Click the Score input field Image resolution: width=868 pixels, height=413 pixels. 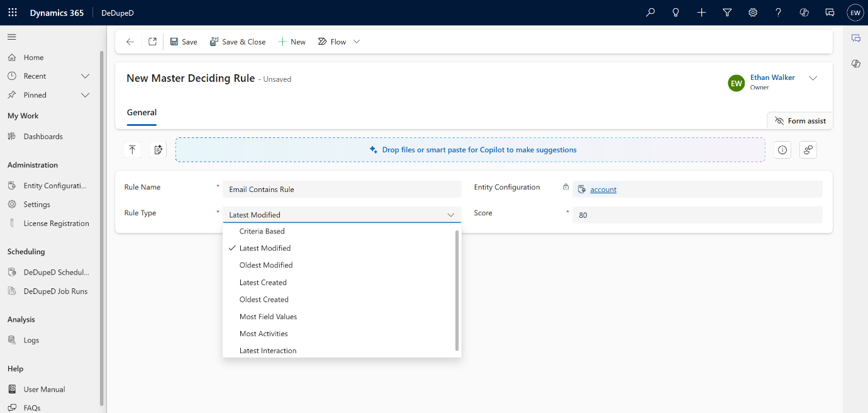(696, 215)
